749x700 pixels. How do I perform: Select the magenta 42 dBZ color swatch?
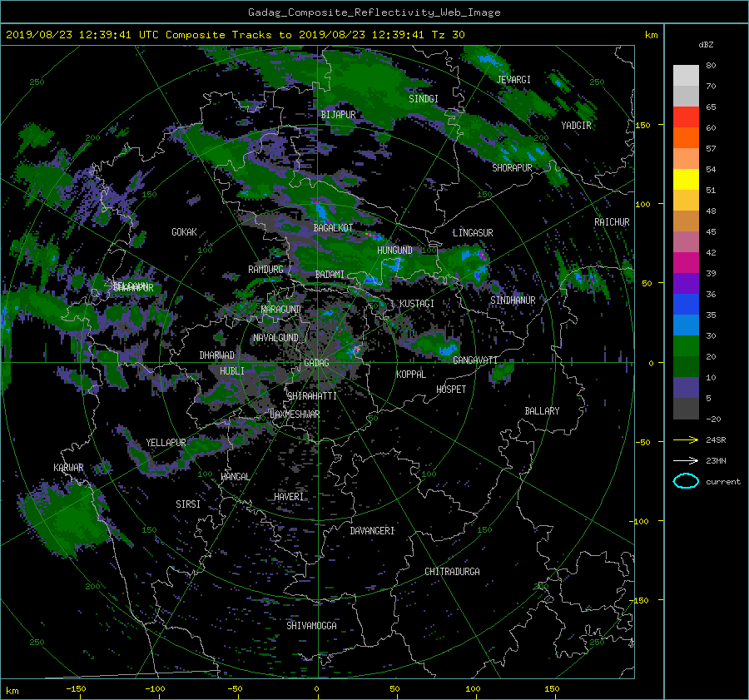click(686, 263)
